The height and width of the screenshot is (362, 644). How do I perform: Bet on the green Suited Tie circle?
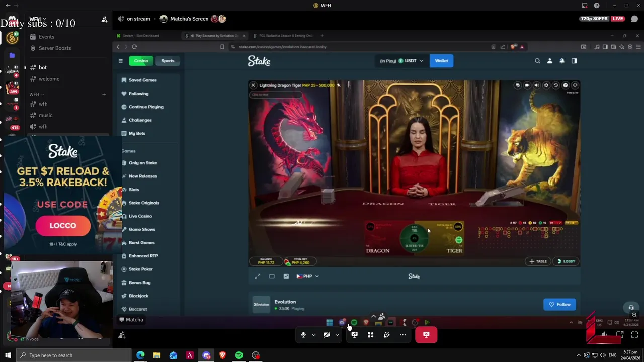415,238
